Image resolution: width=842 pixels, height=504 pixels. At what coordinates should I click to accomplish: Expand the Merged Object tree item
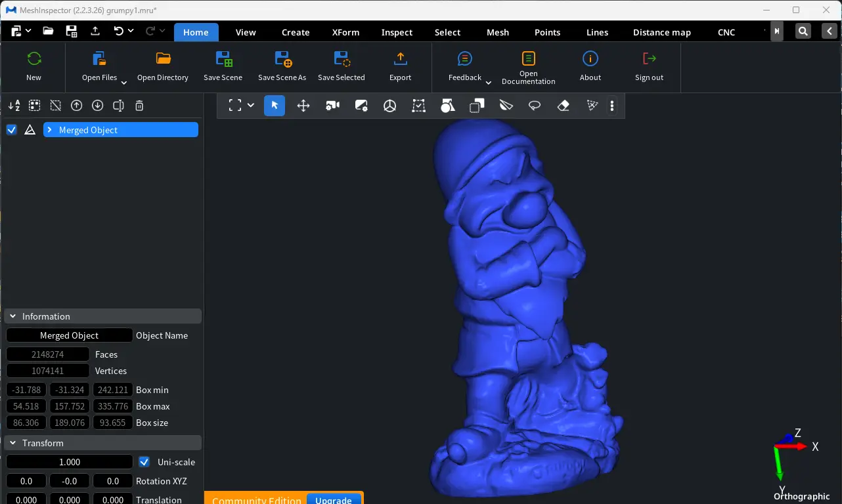(x=49, y=130)
